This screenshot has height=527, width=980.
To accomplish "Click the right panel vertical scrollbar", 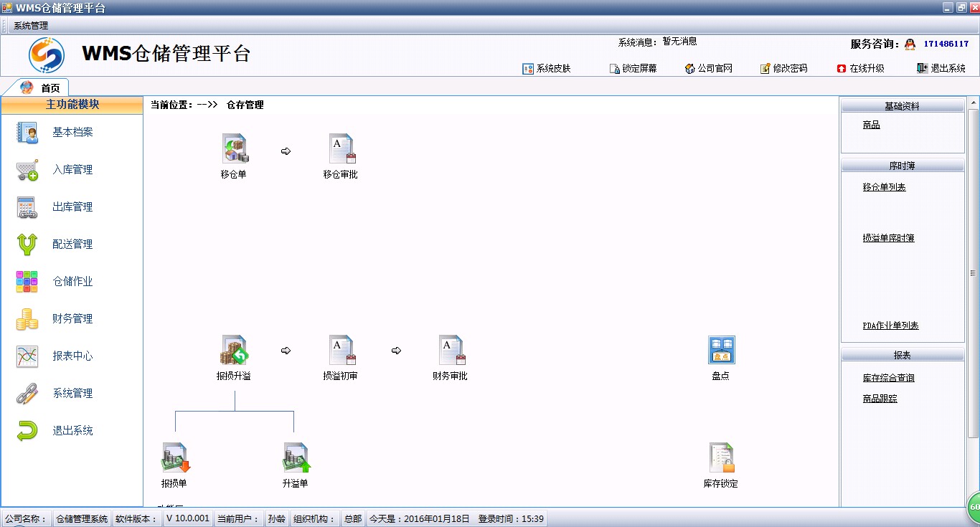I will point(973,272).
